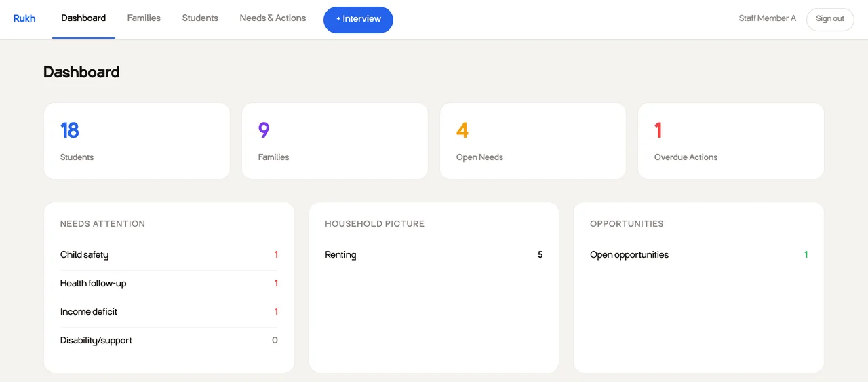This screenshot has width=868, height=382.
Task: Open the 18 Students card
Action: pyautogui.click(x=137, y=141)
